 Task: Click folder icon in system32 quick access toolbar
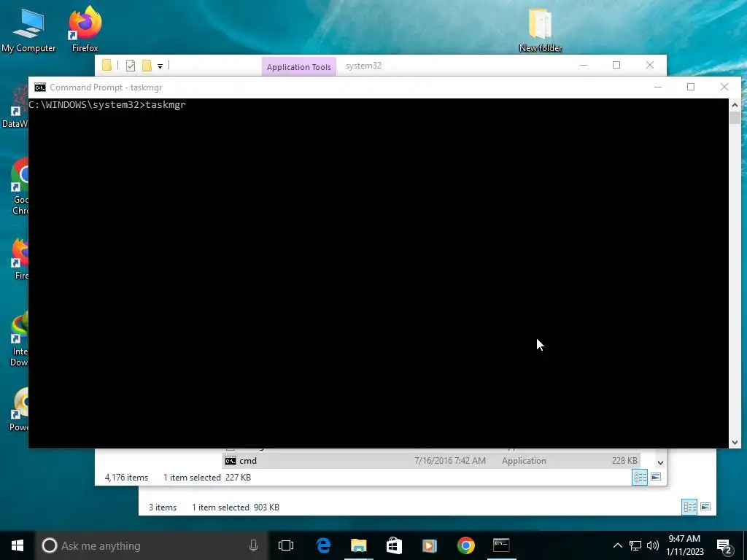tap(107, 65)
